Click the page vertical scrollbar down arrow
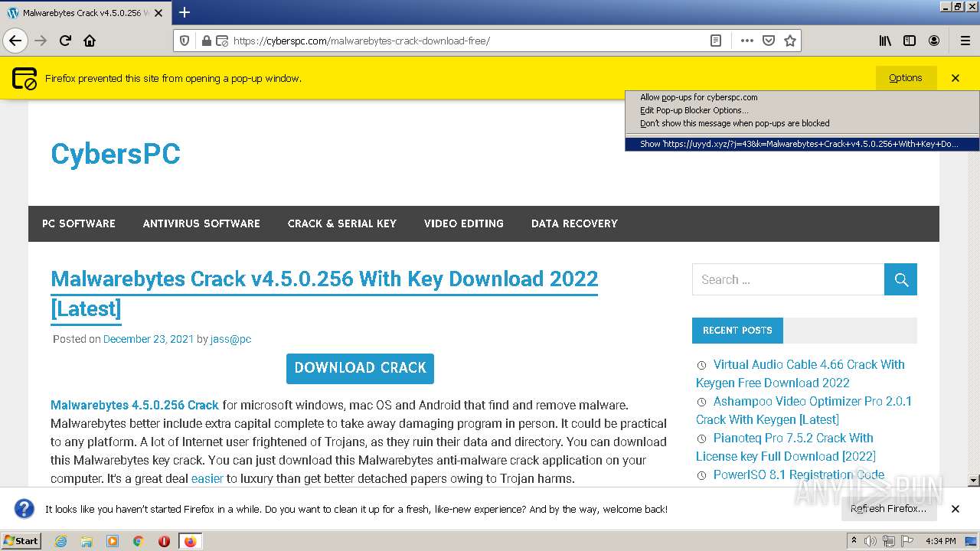980x551 pixels. click(974, 481)
